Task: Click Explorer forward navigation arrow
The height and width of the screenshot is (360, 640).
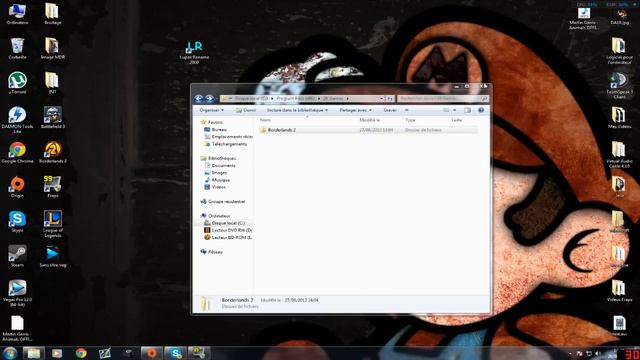Action: [209, 98]
